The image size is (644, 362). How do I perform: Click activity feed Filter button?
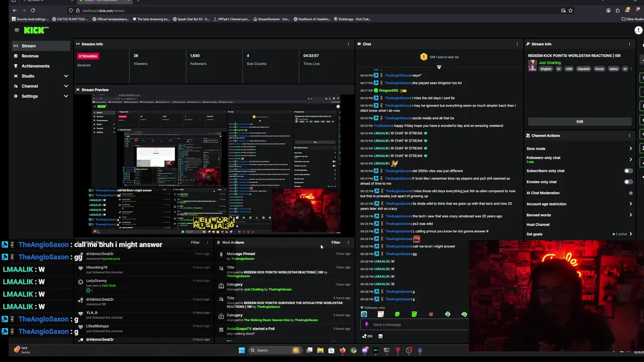click(195, 242)
